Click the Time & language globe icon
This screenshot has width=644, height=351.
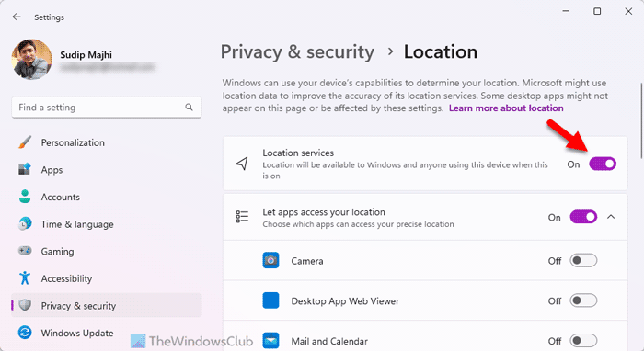tap(25, 224)
